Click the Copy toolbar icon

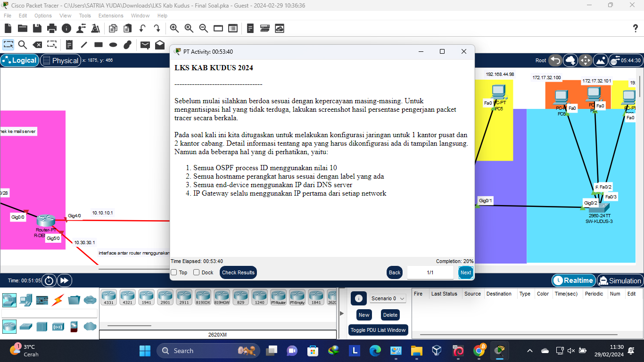click(113, 28)
